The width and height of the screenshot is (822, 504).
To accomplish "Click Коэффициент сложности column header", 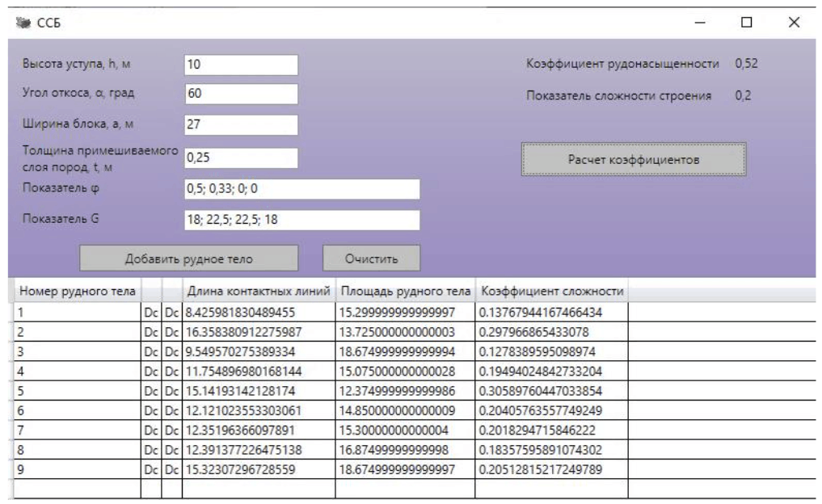I will (x=551, y=290).
